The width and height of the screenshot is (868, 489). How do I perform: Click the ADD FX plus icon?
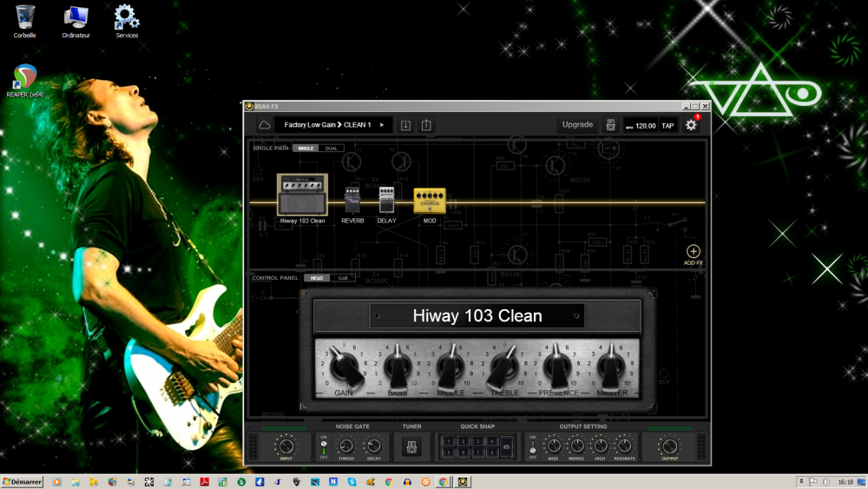(x=693, y=251)
